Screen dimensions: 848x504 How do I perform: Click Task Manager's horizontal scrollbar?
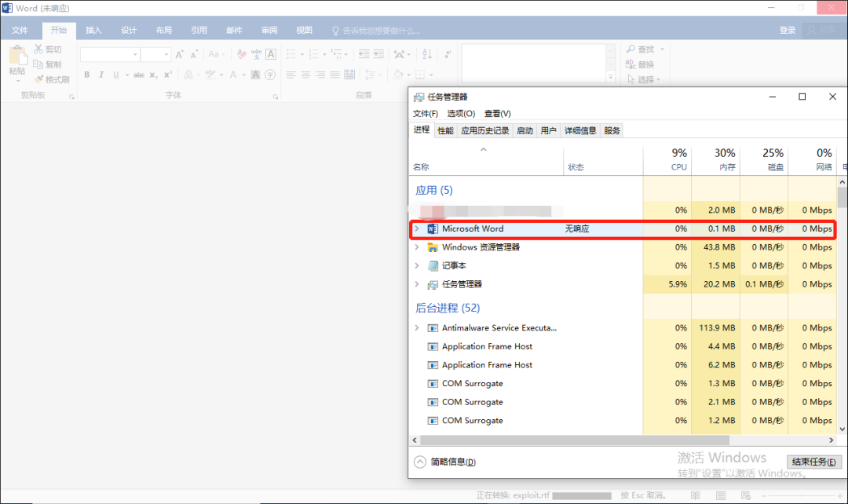575,440
